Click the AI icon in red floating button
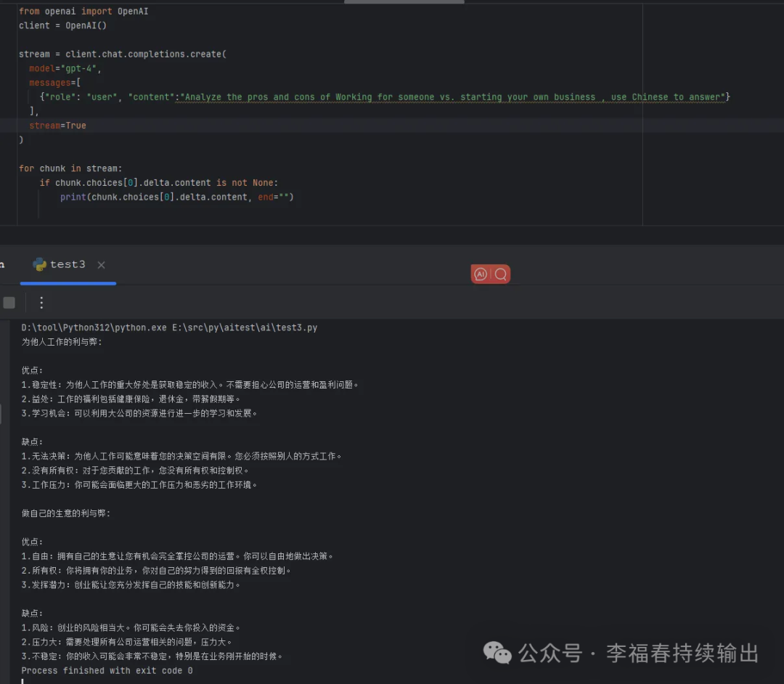Image resolution: width=784 pixels, height=684 pixels. coord(481,274)
